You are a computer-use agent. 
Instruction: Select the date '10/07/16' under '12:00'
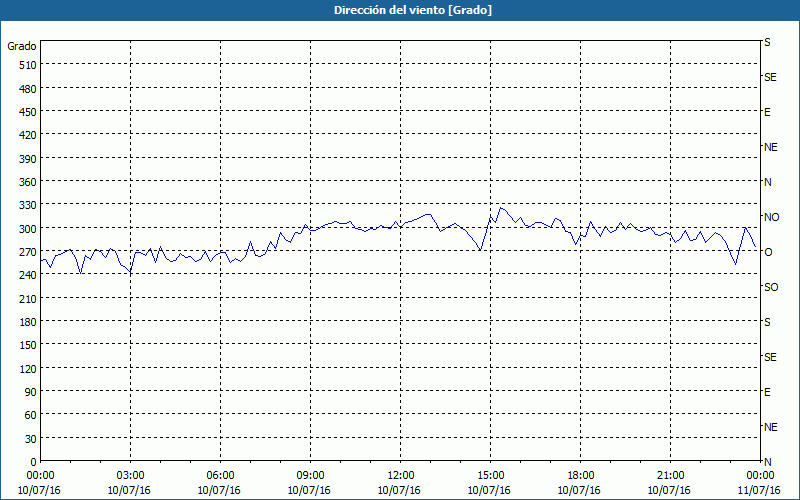[399, 490]
